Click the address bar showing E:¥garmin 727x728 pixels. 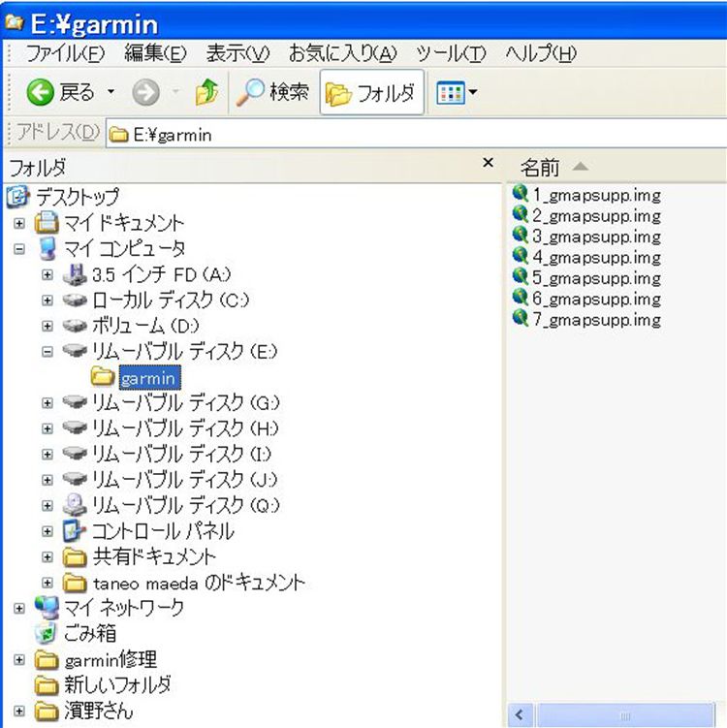(x=416, y=135)
